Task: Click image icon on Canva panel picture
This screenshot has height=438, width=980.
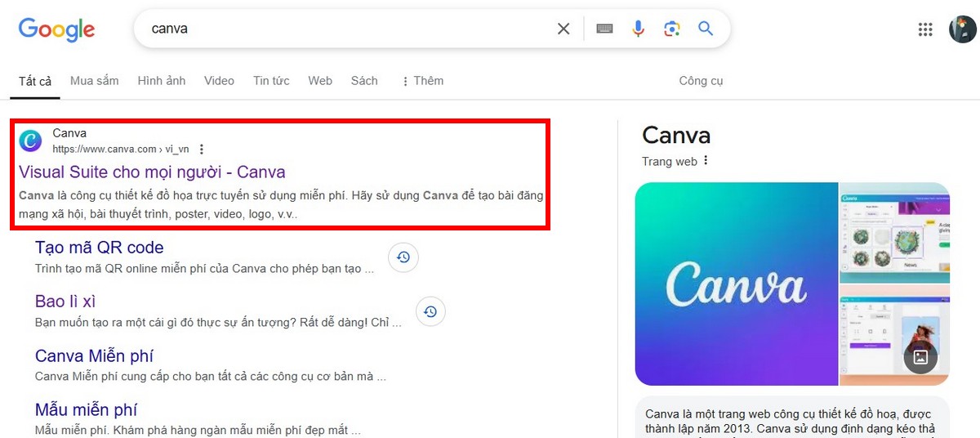Action: pos(920,357)
